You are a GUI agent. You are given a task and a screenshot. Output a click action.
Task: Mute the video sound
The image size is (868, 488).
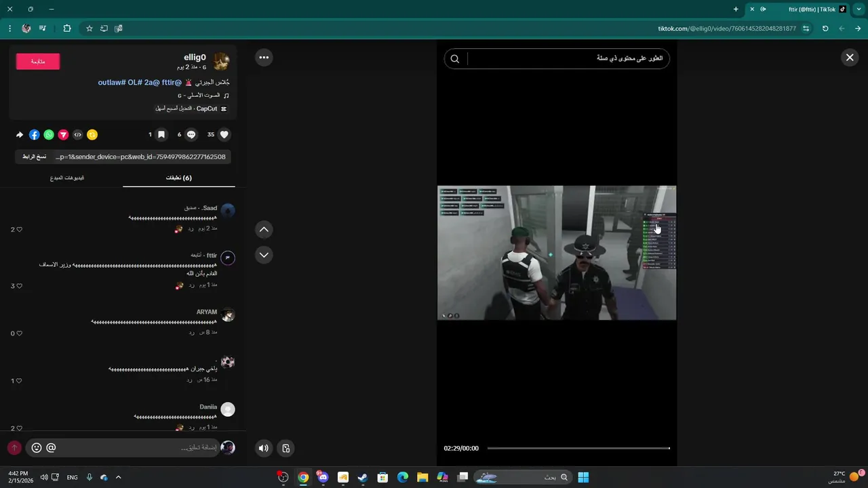click(x=264, y=448)
